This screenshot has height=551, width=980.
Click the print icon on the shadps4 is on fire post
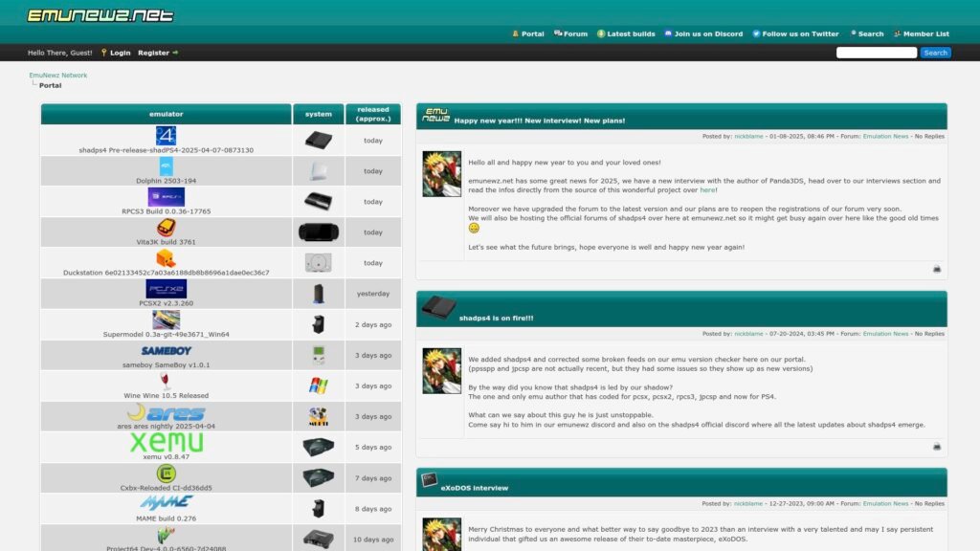click(936, 446)
